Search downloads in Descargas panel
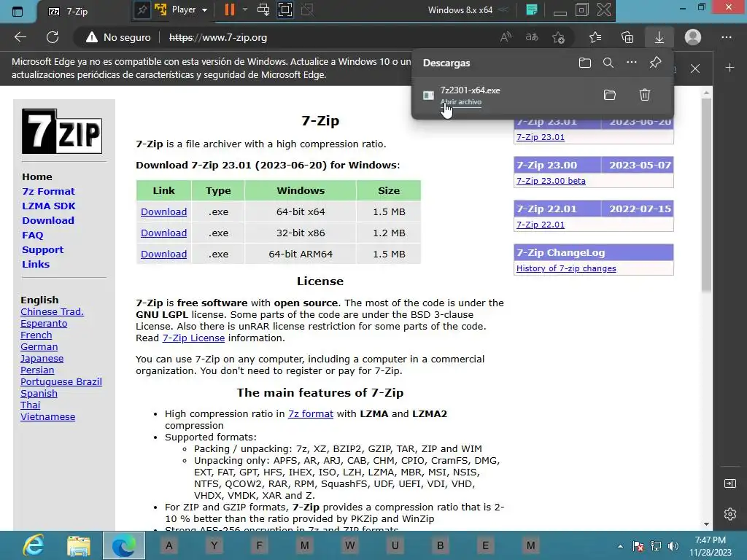 click(608, 63)
